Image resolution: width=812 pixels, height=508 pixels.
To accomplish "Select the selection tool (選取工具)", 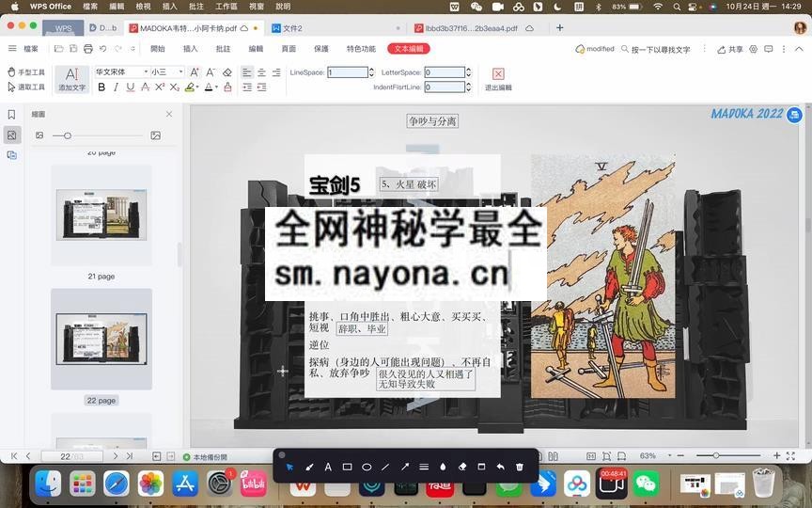I will click(26, 87).
